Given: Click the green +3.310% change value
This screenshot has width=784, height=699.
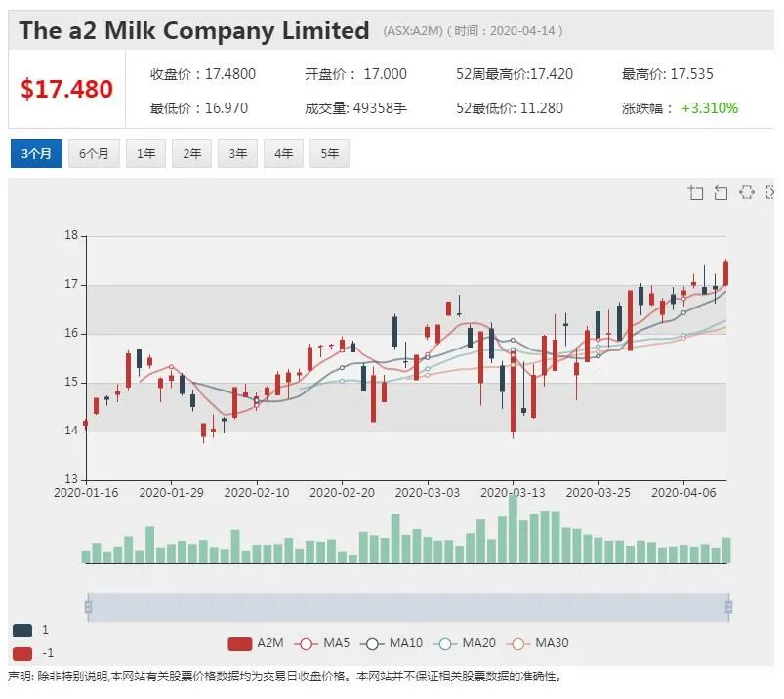Looking at the screenshot, I should pos(710,108).
